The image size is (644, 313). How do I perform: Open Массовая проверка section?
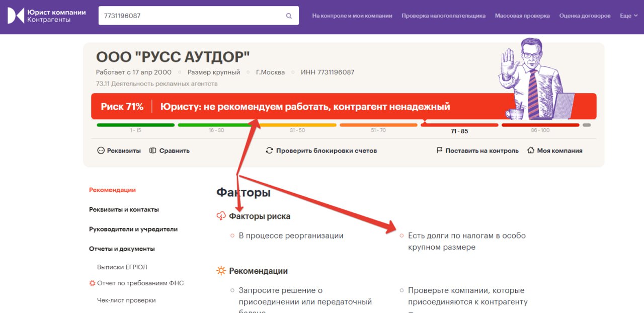pyautogui.click(x=522, y=16)
